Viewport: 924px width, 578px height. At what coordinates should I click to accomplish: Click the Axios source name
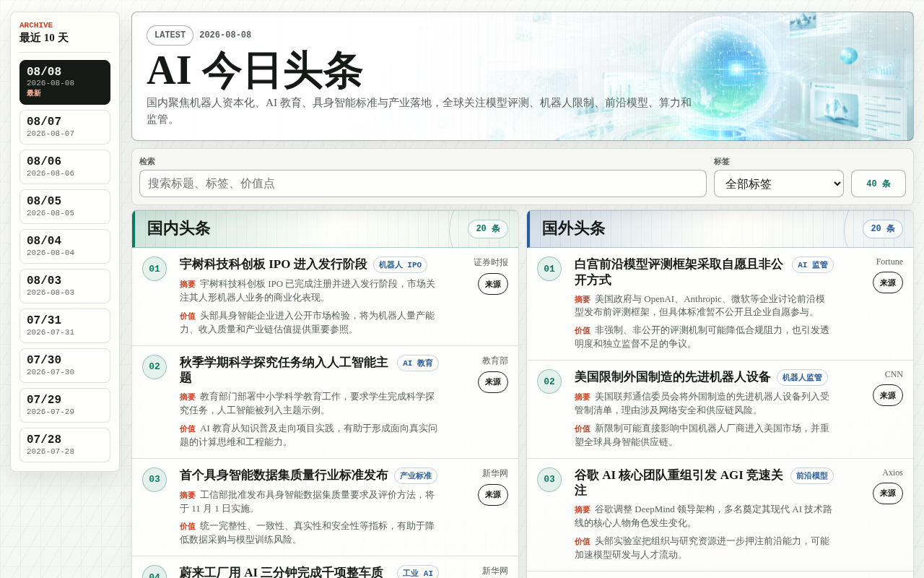[892, 473]
